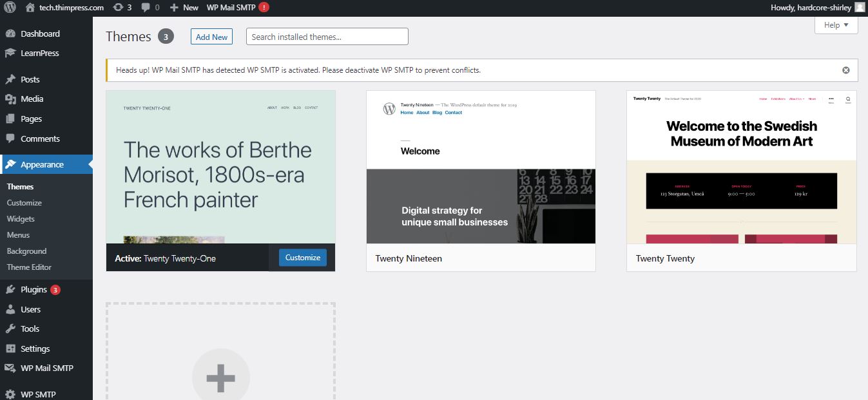The height and width of the screenshot is (400, 868).
Task: Open the updates icon showing 3
Action: pos(118,8)
